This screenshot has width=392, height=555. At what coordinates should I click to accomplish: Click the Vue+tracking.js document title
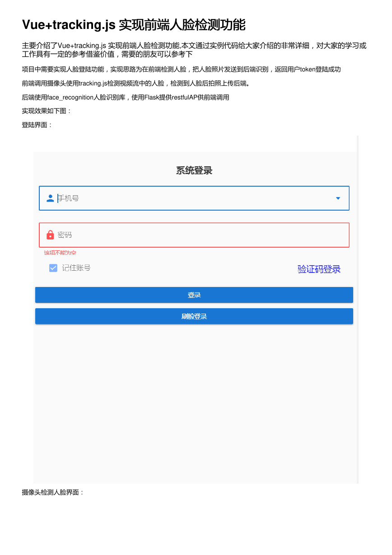(134, 25)
